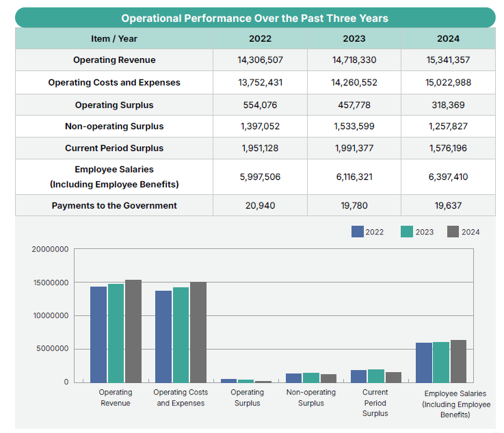
Task: Click the 20000000 y-axis label
Action: click(x=50, y=249)
